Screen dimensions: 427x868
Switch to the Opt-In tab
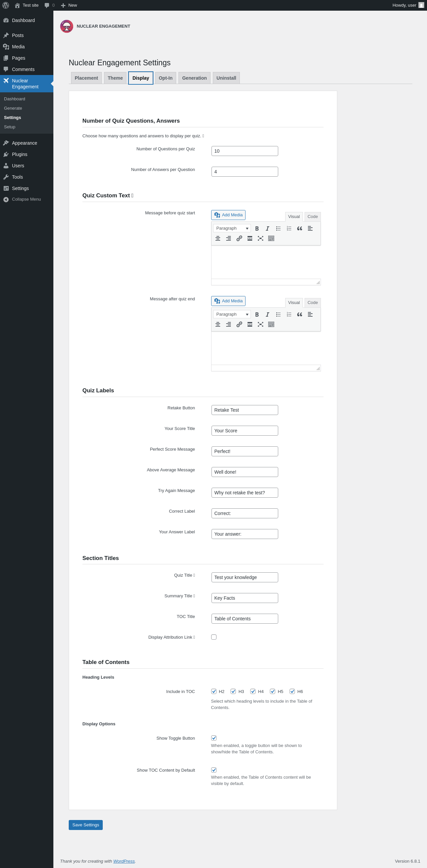click(x=165, y=78)
